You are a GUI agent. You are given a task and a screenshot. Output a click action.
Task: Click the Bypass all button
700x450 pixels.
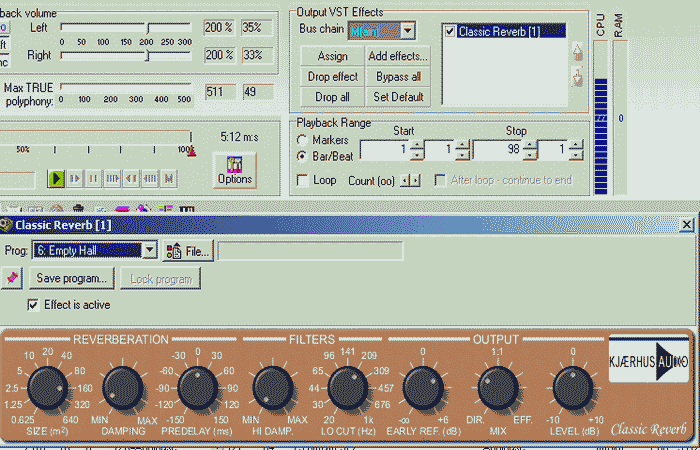[397, 77]
